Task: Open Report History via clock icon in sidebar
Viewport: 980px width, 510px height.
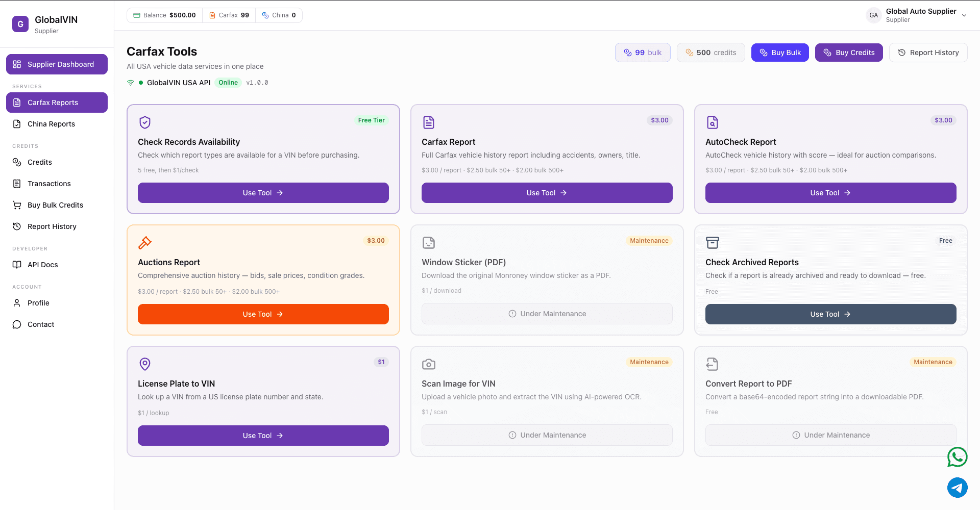Action: pos(17,226)
